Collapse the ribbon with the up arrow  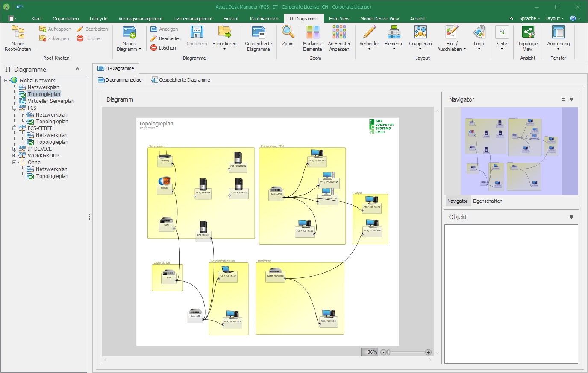click(x=511, y=18)
